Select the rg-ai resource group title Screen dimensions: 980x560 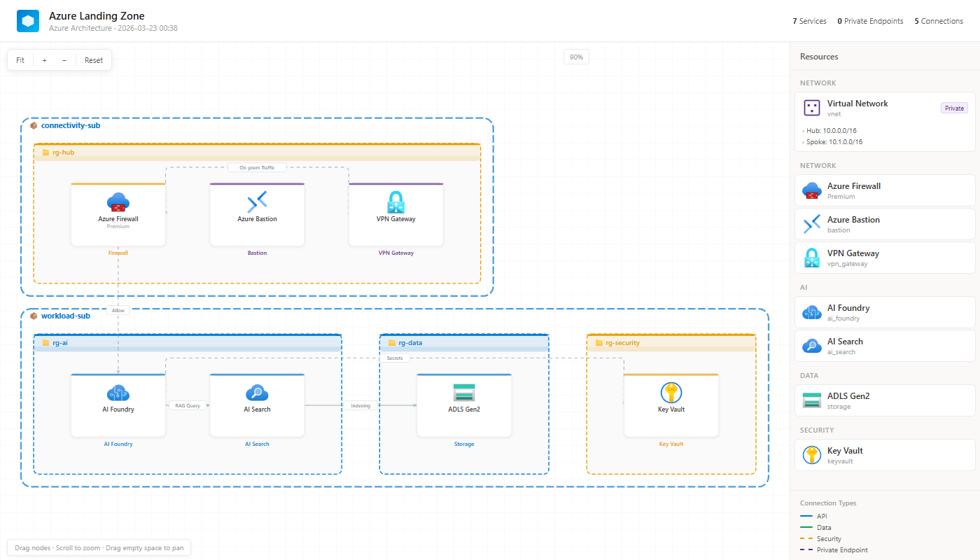click(60, 343)
